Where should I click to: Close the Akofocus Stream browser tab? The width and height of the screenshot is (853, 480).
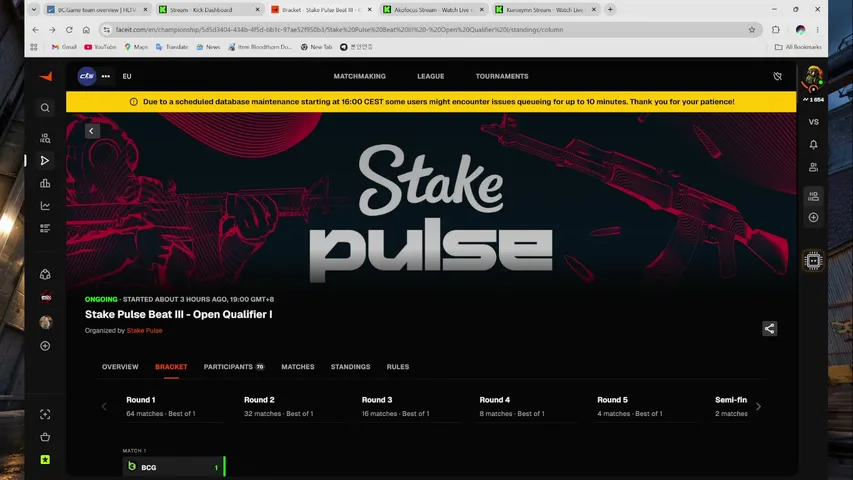(481, 9)
